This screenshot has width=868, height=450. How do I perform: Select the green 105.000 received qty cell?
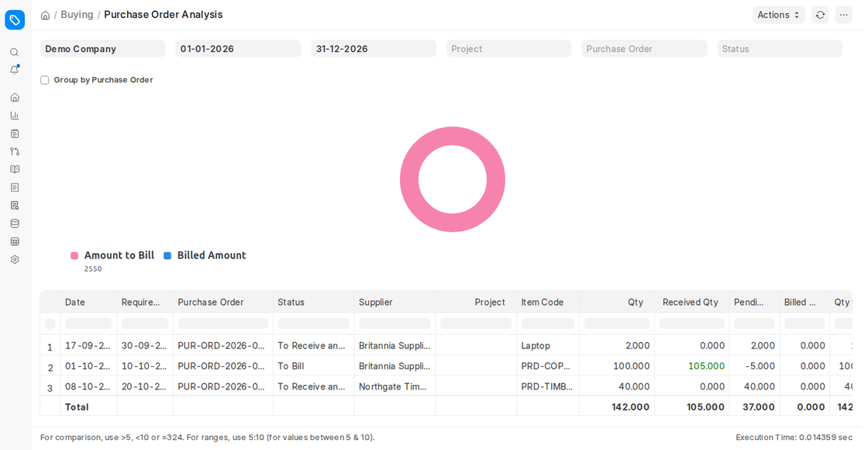click(x=692, y=365)
